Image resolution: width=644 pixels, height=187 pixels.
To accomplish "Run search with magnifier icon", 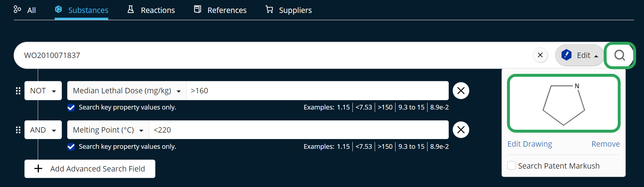I will [x=620, y=55].
